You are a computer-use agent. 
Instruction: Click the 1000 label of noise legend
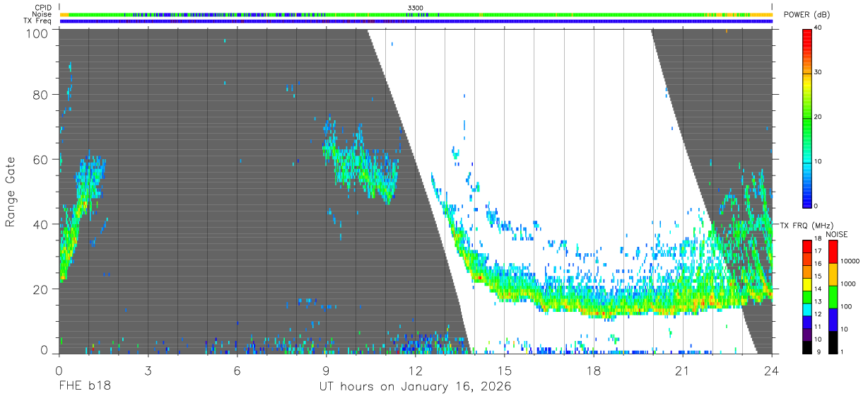(x=847, y=284)
